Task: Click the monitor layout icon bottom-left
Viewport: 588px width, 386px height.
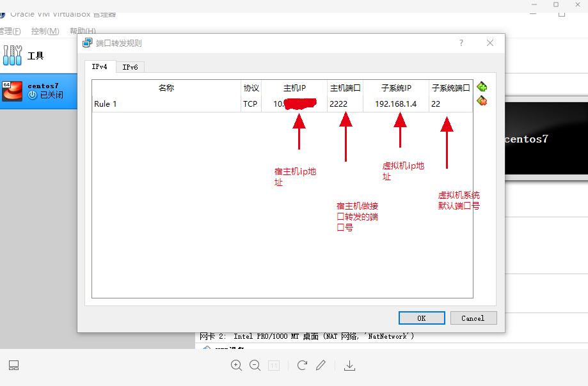Action: (x=13, y=365)
